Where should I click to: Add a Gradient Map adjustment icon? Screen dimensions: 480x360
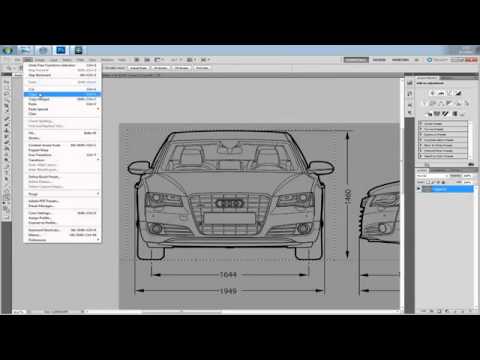click(454, 114)
